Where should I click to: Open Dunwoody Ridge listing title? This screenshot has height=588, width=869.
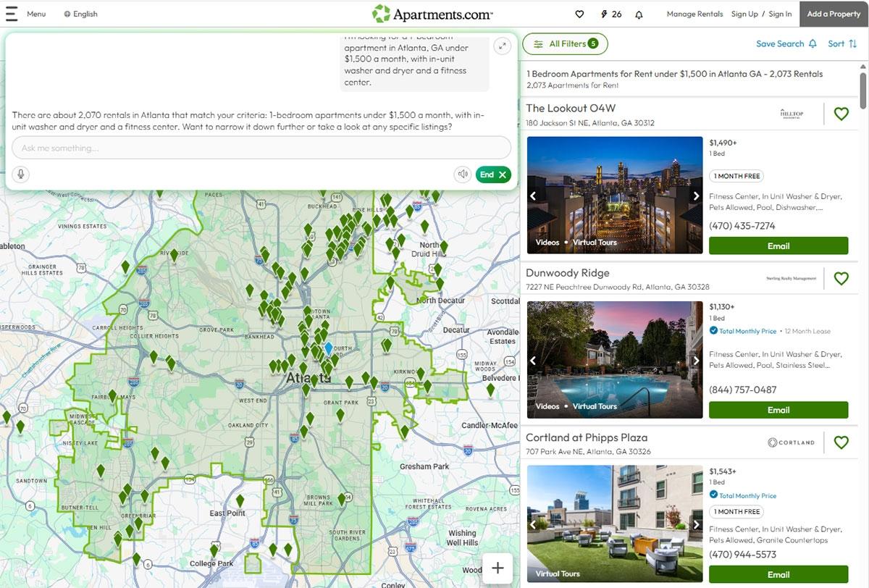(x=567, y=273)
